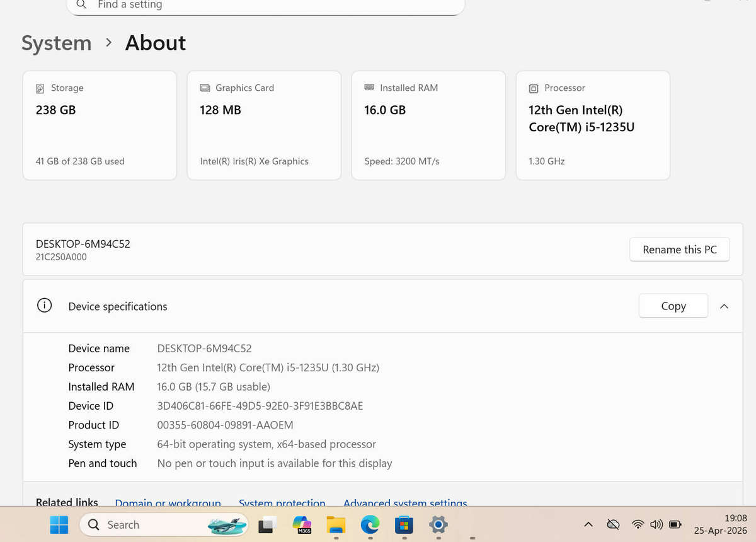Click '64-bit operating system, x64-based processor' text
Viewport: 756px width, 542px height.
pyautogui.click(x=266, y=444)
